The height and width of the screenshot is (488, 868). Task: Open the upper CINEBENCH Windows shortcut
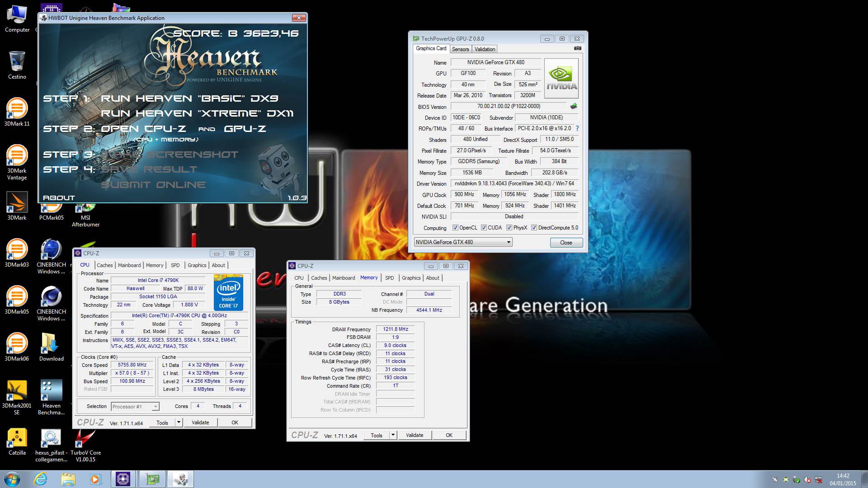(52, 257)
